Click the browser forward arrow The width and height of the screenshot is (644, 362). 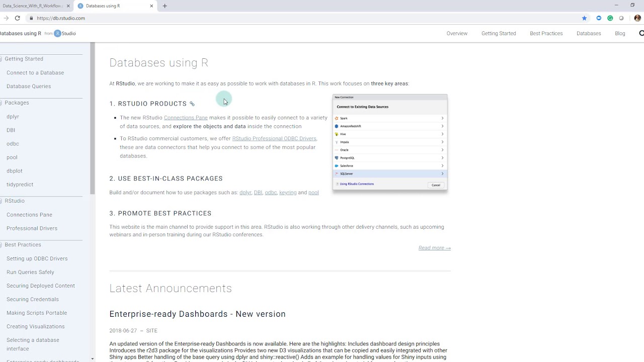tap(6, 18)
